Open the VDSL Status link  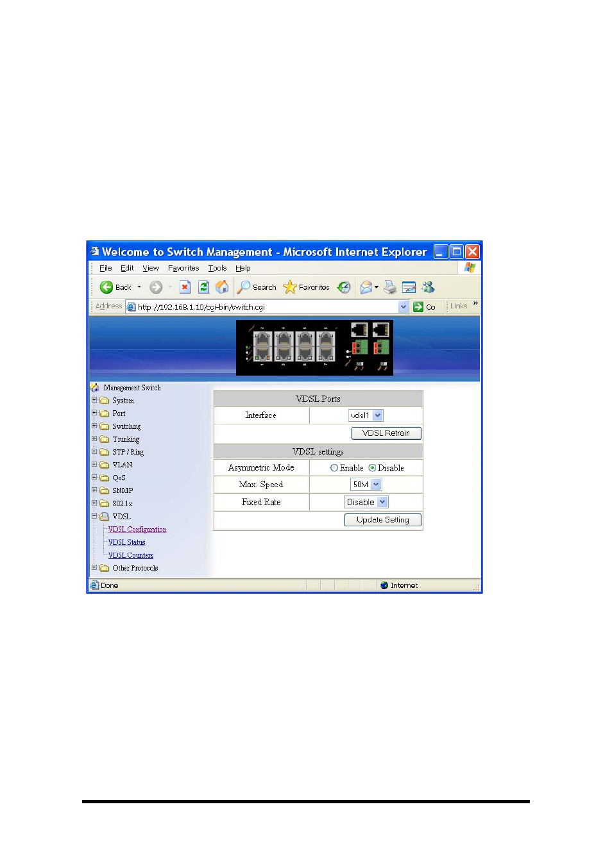(x=127, y=542)
